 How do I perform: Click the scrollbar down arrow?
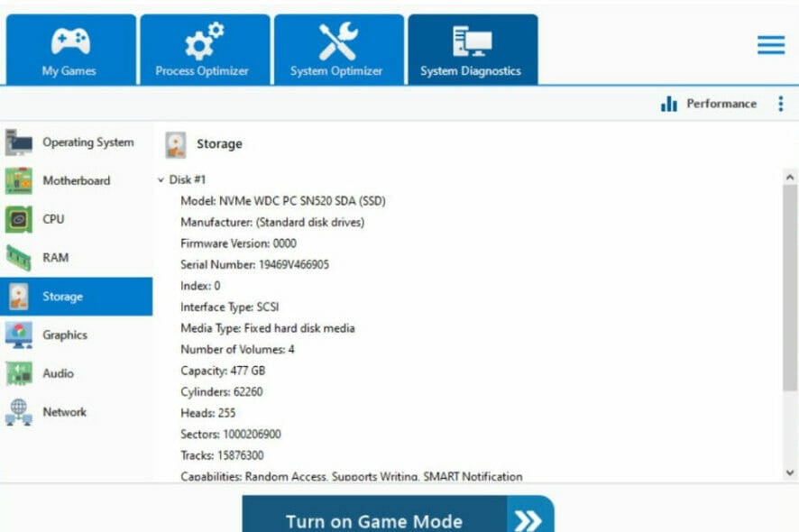click(790, 472)
